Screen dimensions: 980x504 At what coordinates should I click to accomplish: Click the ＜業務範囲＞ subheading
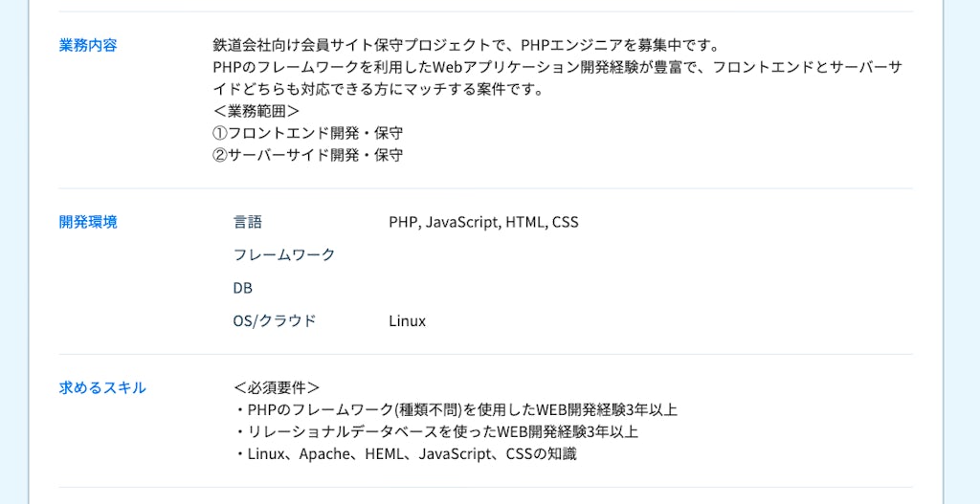click(x=256, y=111)
